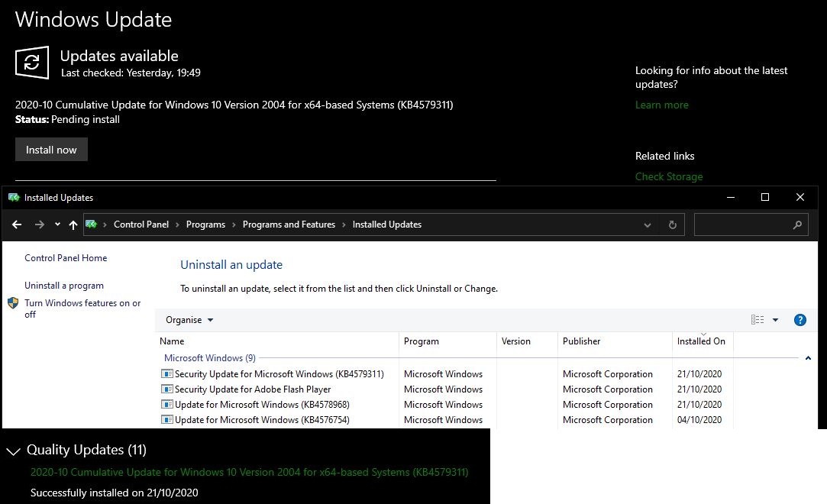Click Install now button
Screen dimensions: 827x504
(51, 150)
